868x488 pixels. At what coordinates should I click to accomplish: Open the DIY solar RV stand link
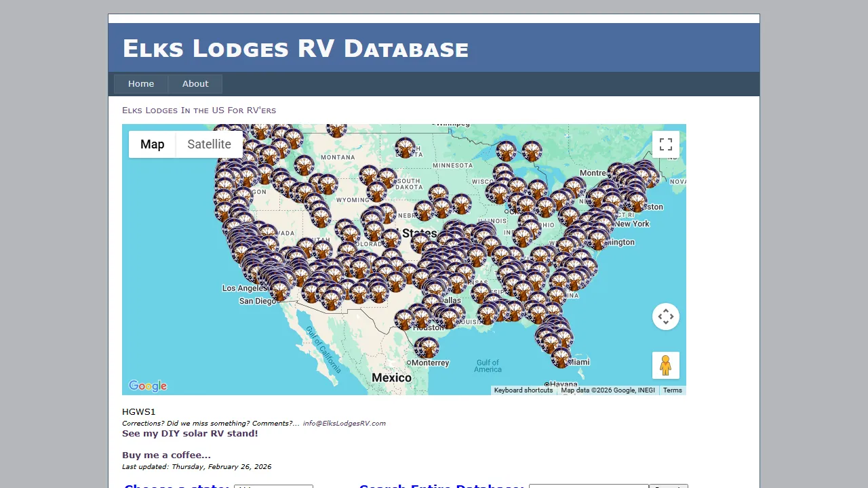[x=190, y=433]
